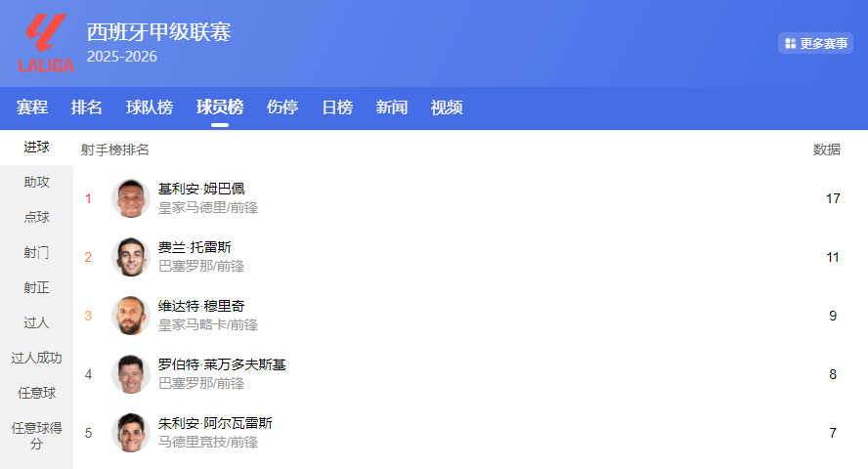Switch to the 日榜 tab
This screenshot has height=469, width=868.
click(337, 107)
